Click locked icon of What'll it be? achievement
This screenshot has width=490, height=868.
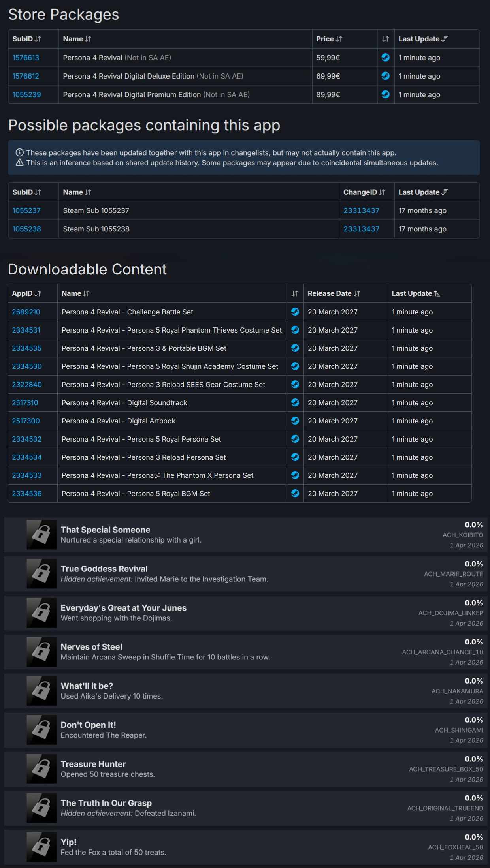point(41,691)
